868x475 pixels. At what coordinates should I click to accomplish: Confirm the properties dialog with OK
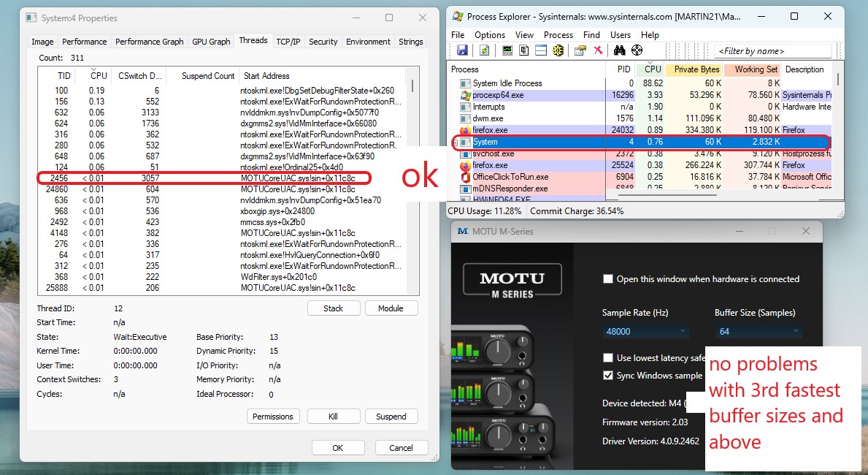338,448
